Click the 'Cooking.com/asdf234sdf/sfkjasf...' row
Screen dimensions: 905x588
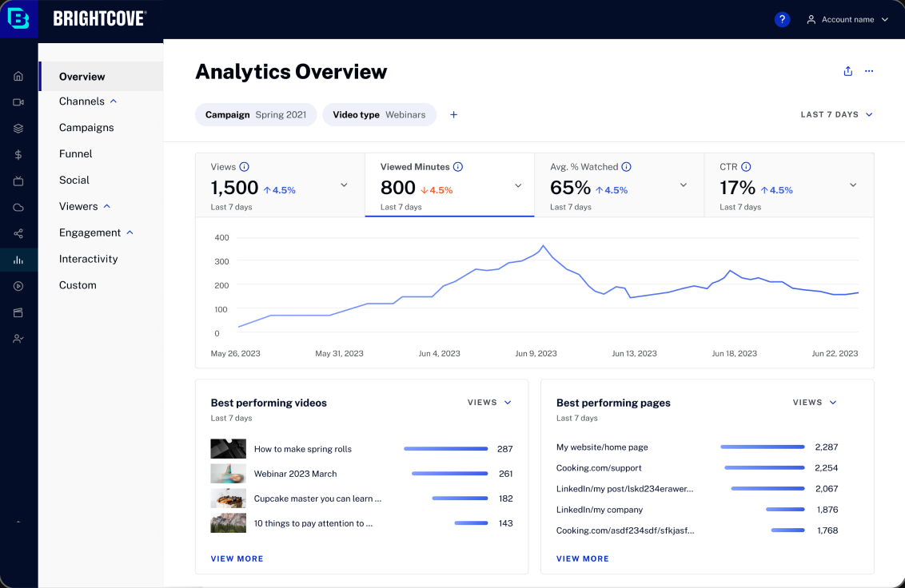(x=696, y=530)
